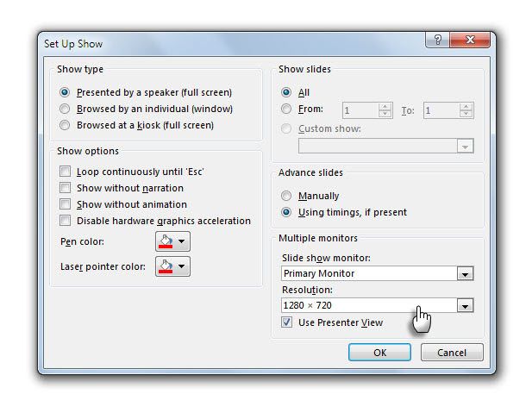Click the Cancel button

click(x=452, y=353)
